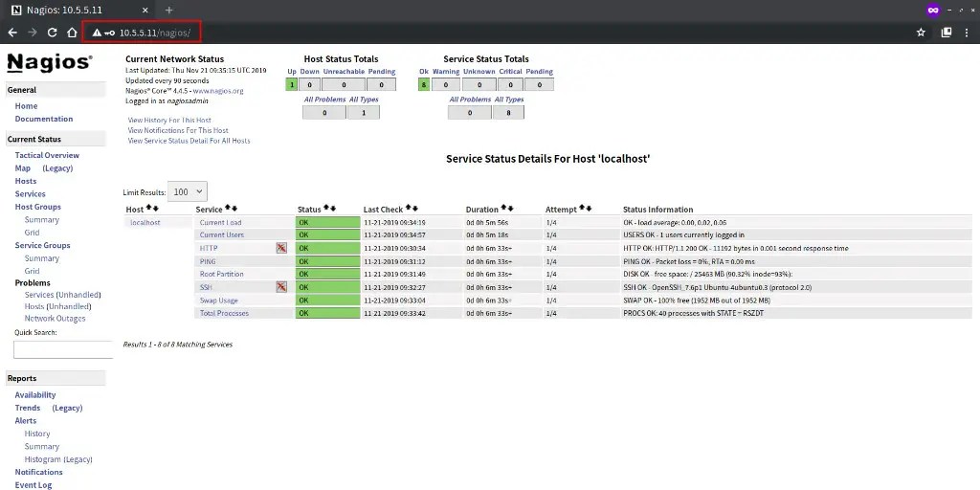
Task: Click View History For This Host
Action: [169, 120]
